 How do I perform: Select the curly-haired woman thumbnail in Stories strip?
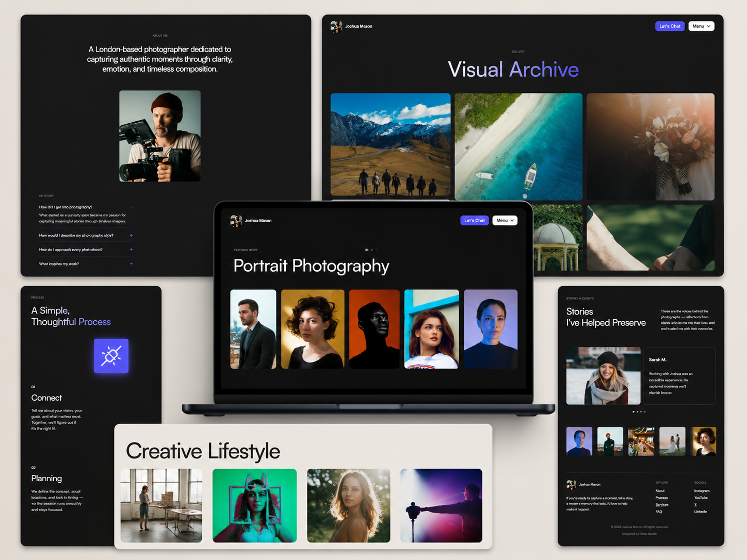(704, 441)
